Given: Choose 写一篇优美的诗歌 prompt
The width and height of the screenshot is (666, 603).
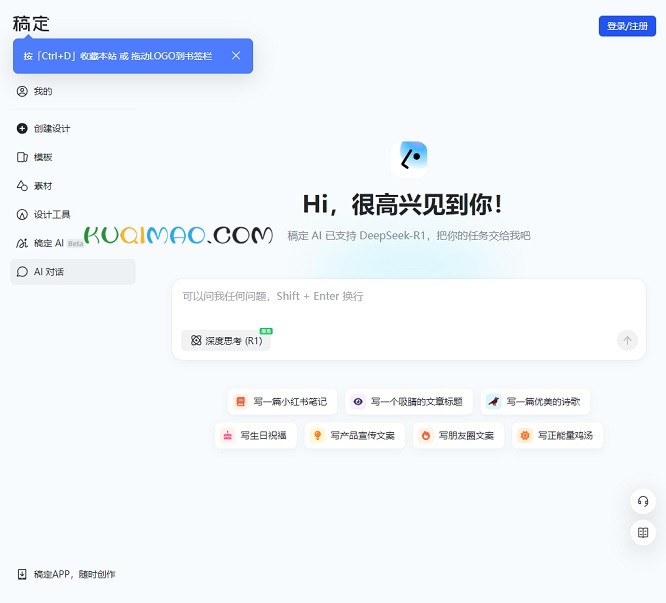Looking at the screenshot, I should click(x=535, y=401).
